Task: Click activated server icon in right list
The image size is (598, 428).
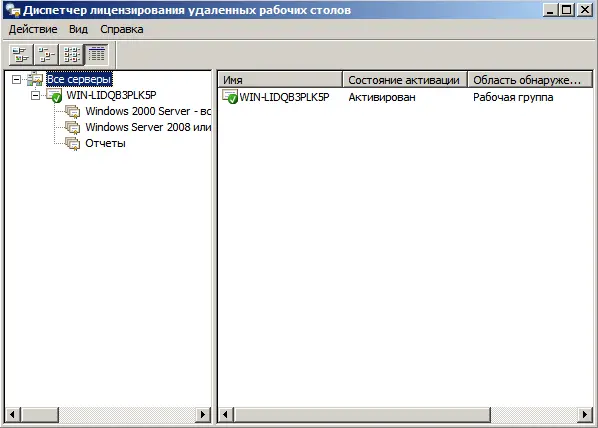Action: pyautogui.click(x=230, y=97)
